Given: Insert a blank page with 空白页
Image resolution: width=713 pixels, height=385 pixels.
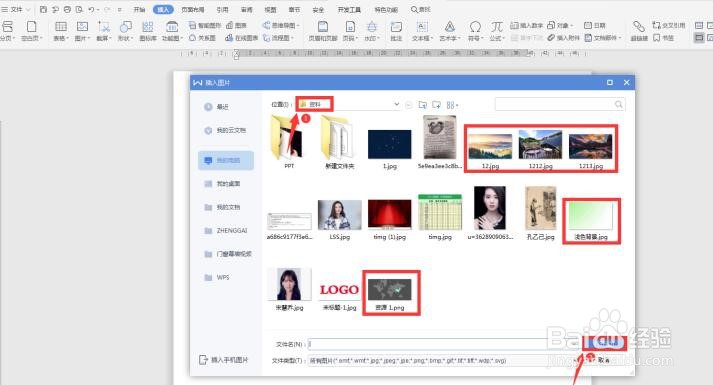Looking at the screenshot, I should pos(31,31).
